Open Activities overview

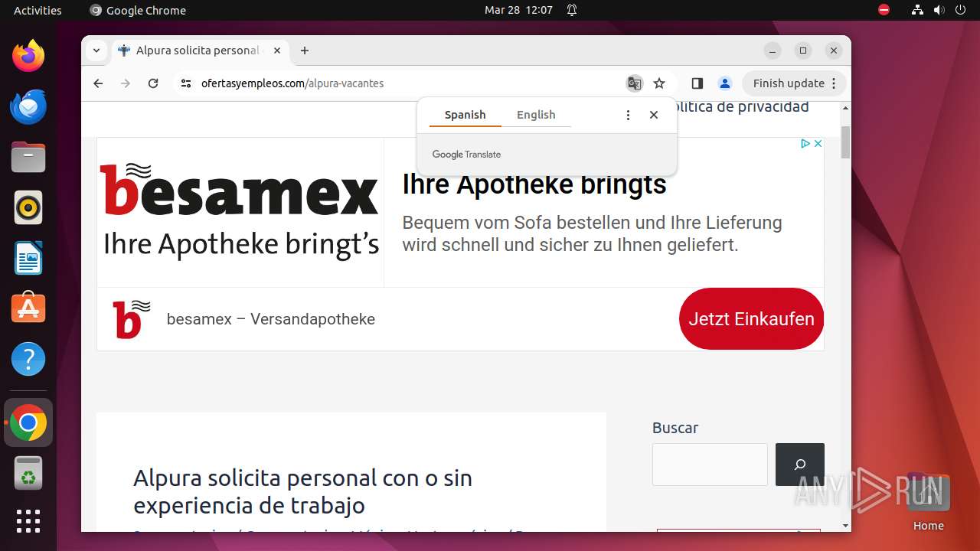(38, 10)
